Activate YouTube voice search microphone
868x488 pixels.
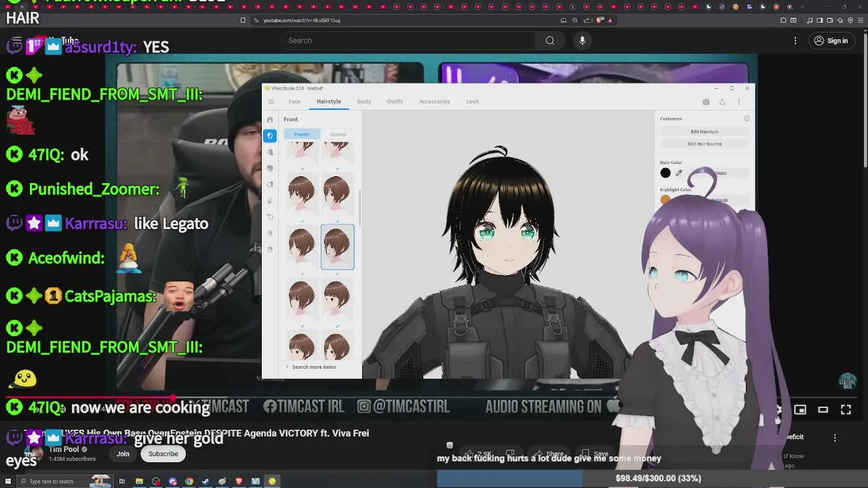click(x=582, y=41)
